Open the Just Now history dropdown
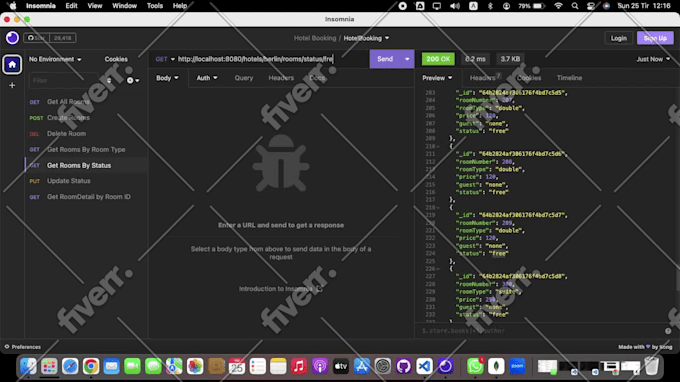The image size is (680, 382). point(653,59)
